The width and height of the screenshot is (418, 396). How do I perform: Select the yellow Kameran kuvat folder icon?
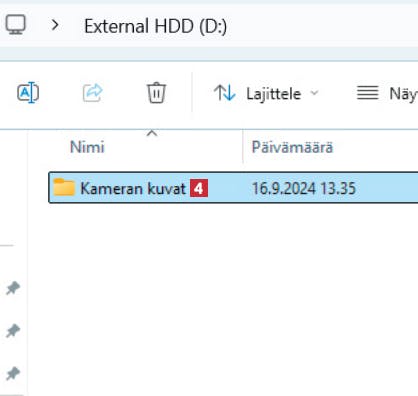[x=64, y=187]
